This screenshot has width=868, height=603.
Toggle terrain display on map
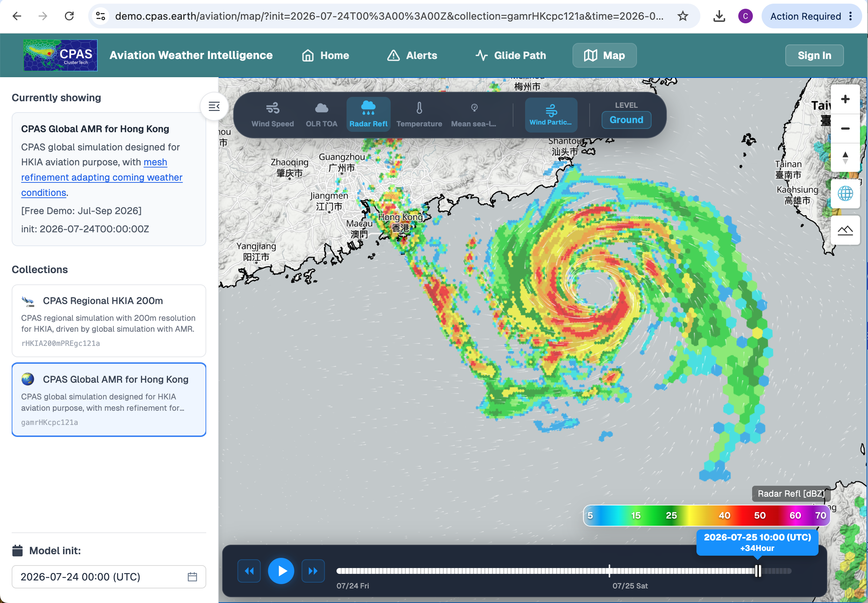(845, 230)
